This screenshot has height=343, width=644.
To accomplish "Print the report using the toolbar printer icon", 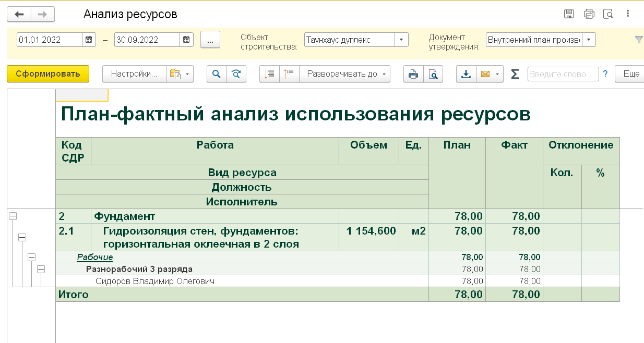I will (413, 74).
